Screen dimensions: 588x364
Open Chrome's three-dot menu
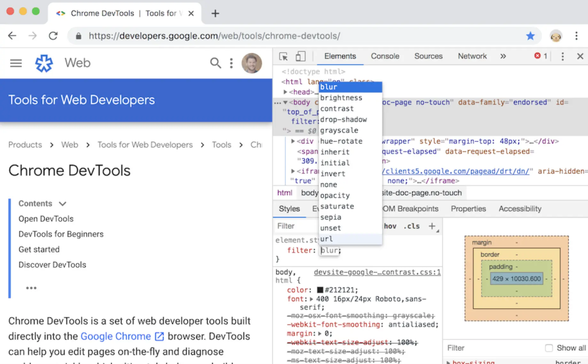pyautogui.click(x=576, y=36)
